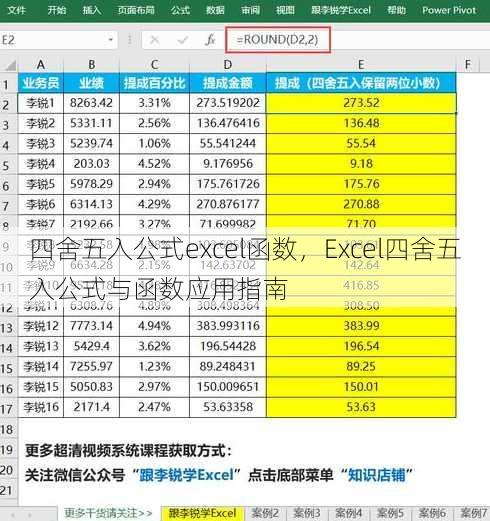This screenshot has width=490, height=521.
Task: Switch to the 开始 ribbon tab
Action: [56, 10]
